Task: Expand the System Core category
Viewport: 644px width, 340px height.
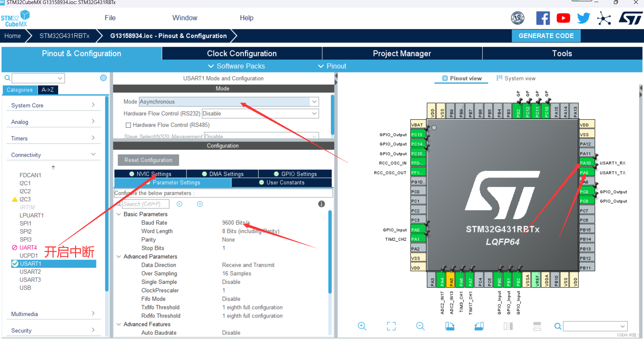Action: pyautogui.click(x=53, y=105)
